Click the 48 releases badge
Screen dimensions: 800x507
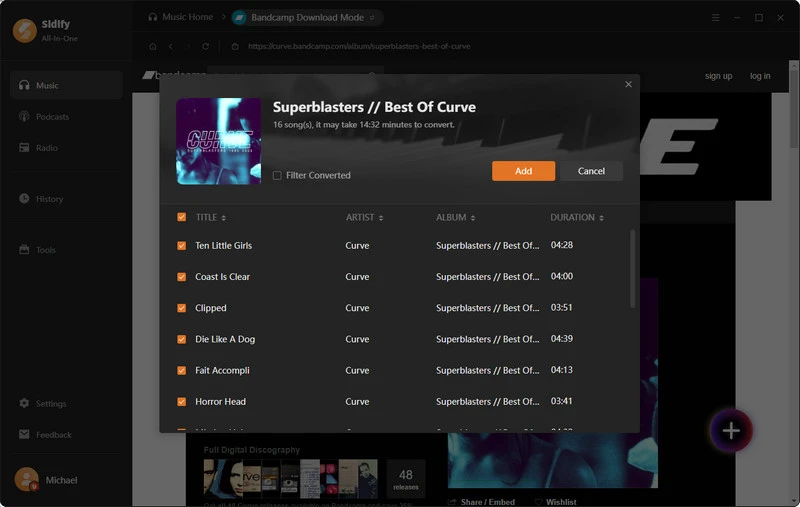pyautogui.click(x=406, y=478)
